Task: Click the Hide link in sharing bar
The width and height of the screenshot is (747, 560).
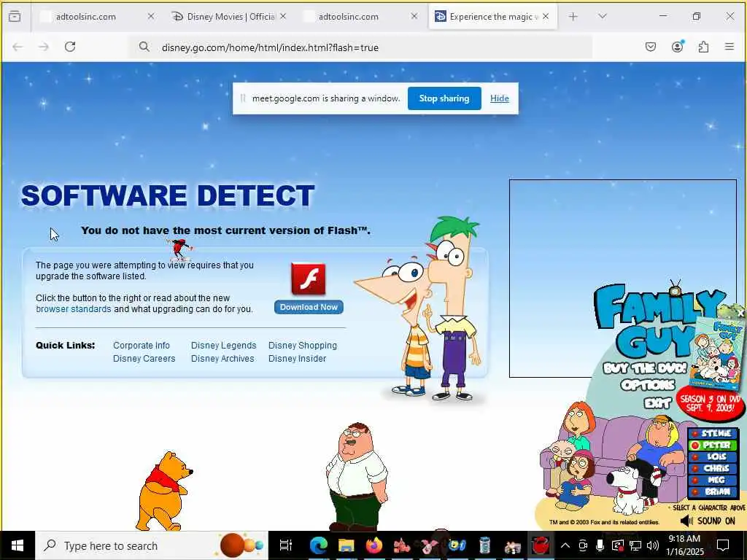Action: (499, 98)
